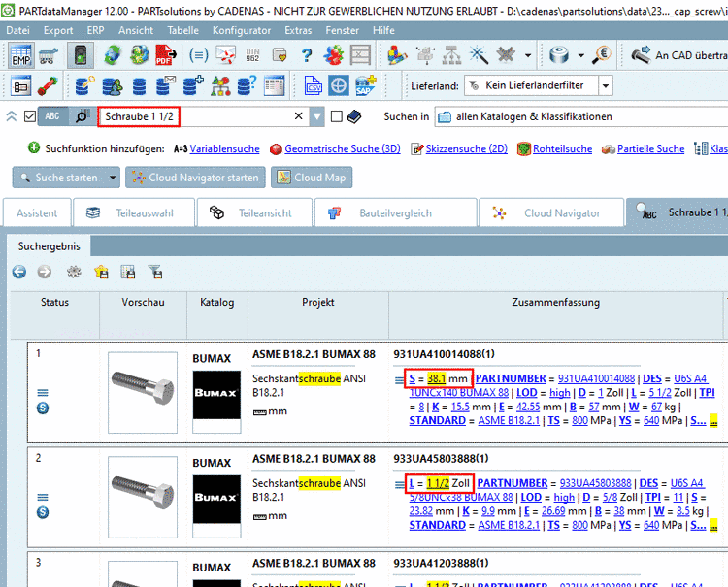Click the Partielle Suche link
The width and height of the screenshot is (728, 587).
[650, 149]
